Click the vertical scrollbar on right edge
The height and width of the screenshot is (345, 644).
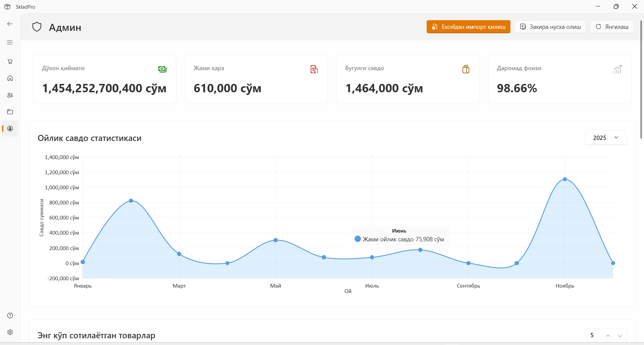click(x=641, y=81)
